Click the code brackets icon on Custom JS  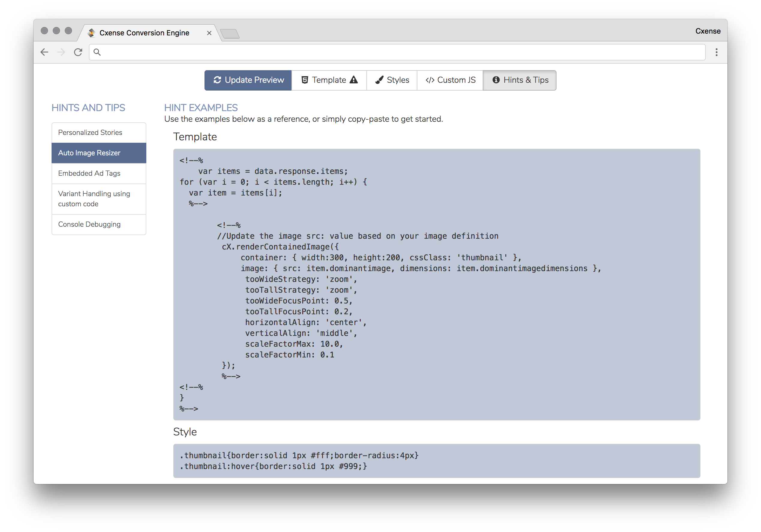click(x=430, y=80)
